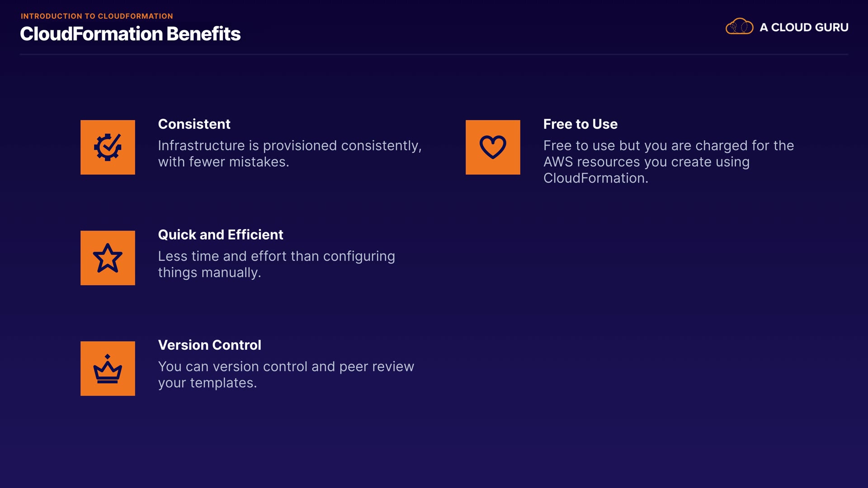Click the 'INTRODUCTION TO CLOUDFORMATION' section label

click(x=97, y=16)
